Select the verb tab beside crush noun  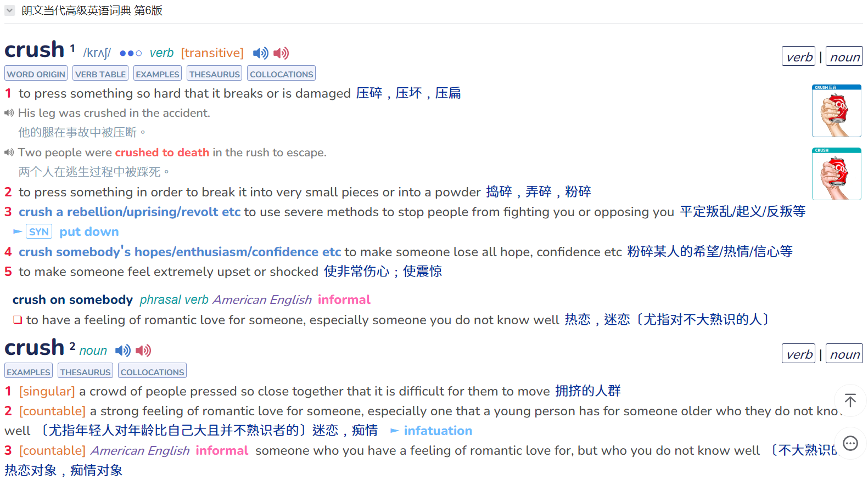tap(799, 354)
